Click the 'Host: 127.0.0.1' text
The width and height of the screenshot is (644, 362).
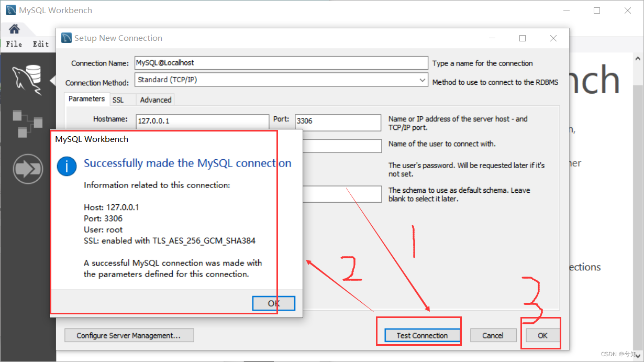111,207
